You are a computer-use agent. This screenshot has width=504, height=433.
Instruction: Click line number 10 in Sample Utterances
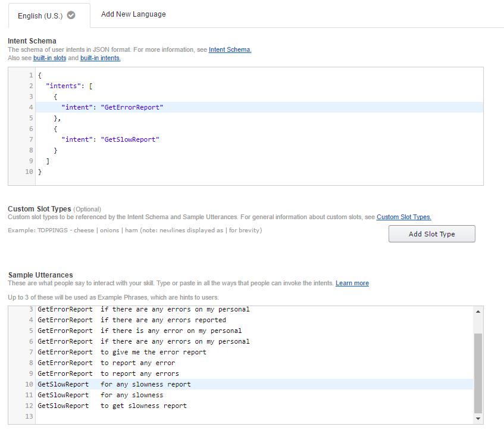[29, 384]
